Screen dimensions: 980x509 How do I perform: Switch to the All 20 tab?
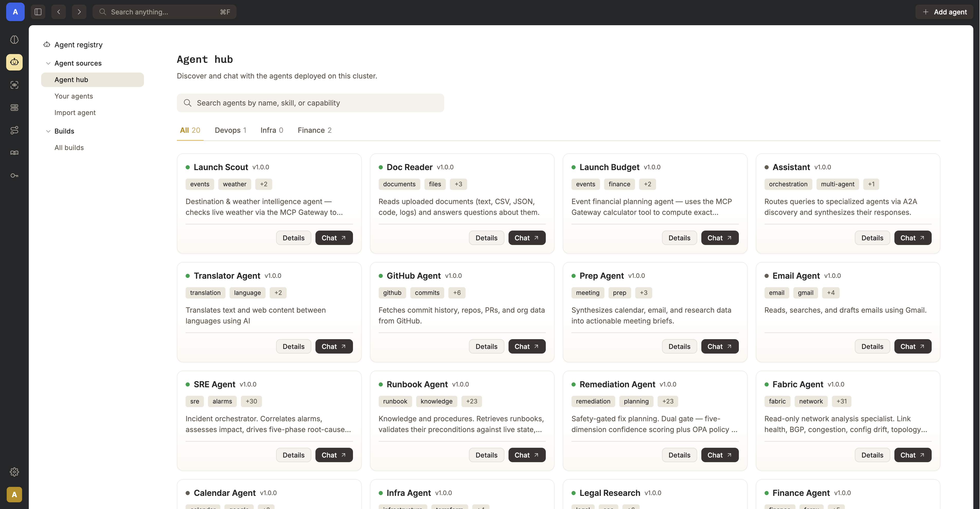tap(190, 130)
